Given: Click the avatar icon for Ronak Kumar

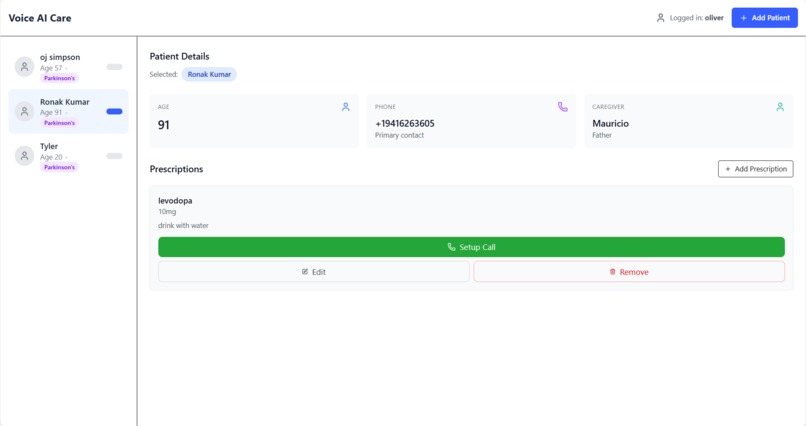Looking at the screenshot, I should [24, 112].
